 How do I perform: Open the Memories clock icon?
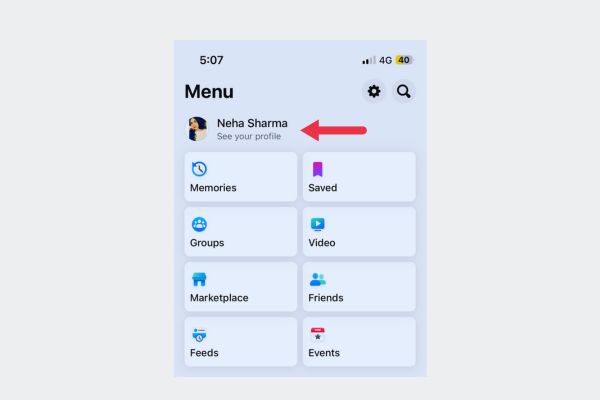(199, 169)
